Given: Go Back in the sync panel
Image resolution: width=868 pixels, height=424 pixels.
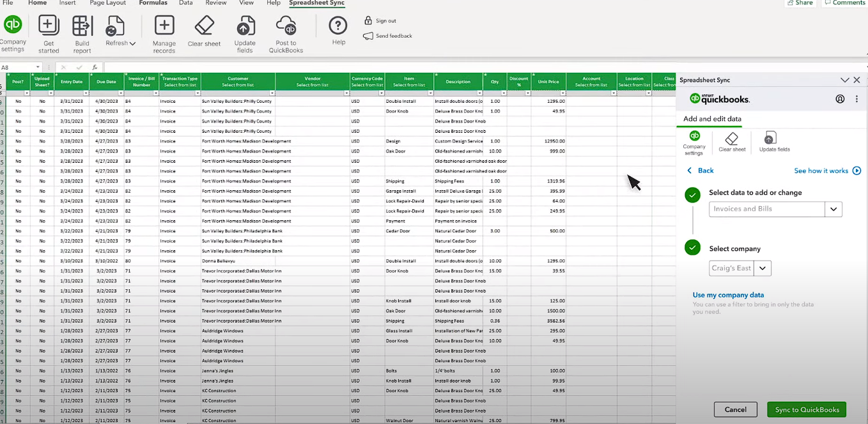Looking at the screenshot, I should 701,170.
